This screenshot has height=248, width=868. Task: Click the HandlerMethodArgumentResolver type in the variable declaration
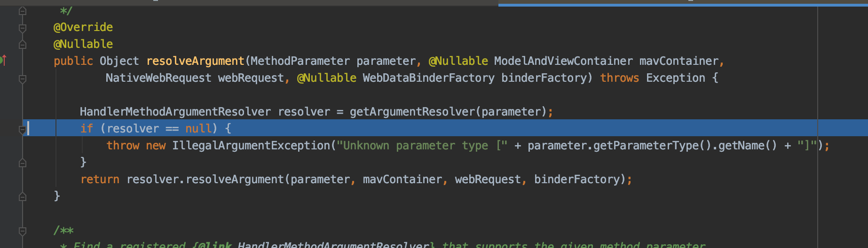[175, 112]
